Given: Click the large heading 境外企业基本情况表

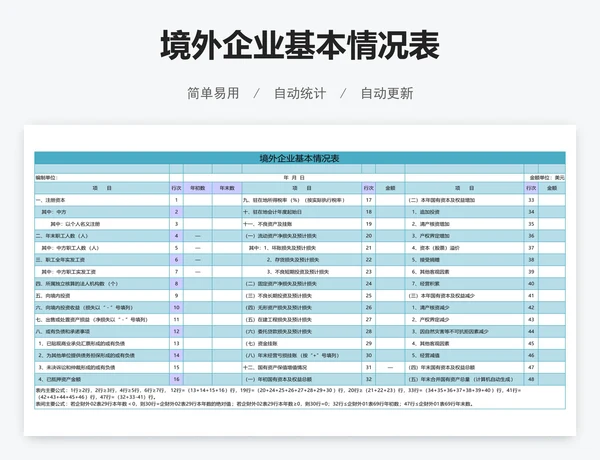Looking at the screenshot, I should [x=300, y=45].
